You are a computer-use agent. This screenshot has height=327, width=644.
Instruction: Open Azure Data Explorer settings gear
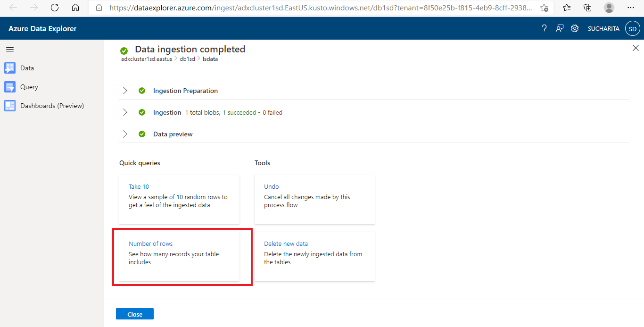(575, 28)
